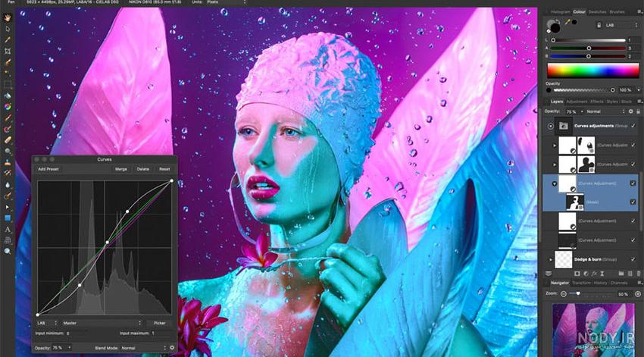Select the Artistic Text tool
This screenshot has height=357, width=644.
8,229
